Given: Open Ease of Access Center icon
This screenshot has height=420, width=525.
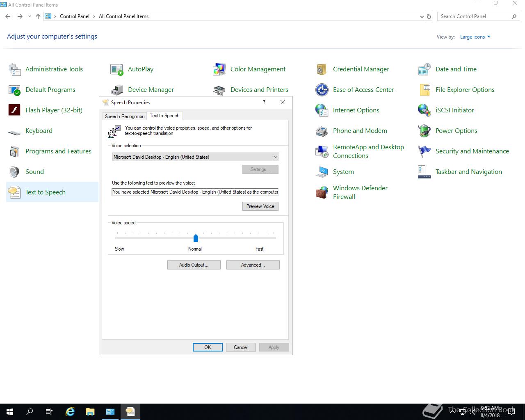Looking at the screenshot, I should (322, 90).
